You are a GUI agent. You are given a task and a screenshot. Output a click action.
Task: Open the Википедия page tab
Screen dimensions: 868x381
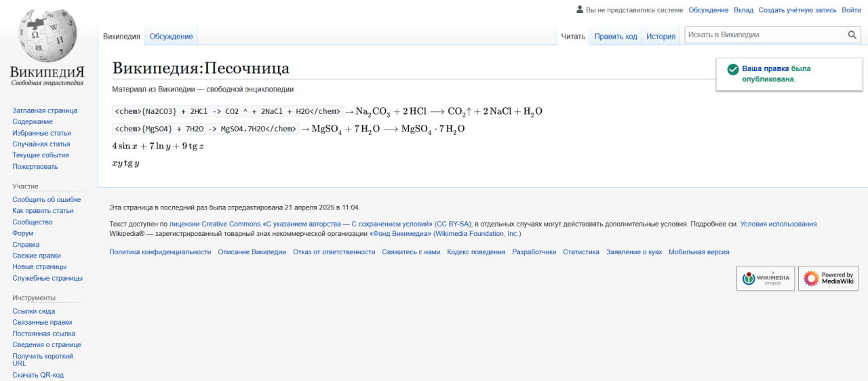coord(121,37)
